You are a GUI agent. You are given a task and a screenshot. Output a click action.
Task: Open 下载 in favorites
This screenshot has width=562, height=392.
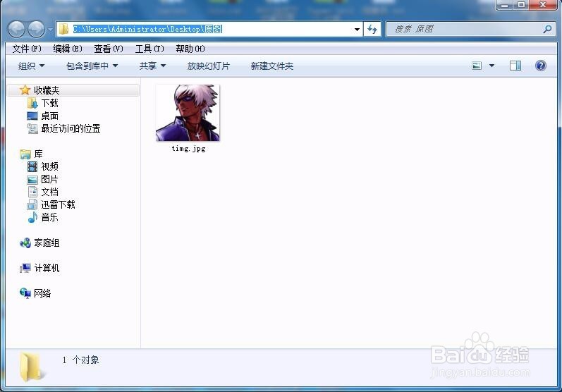coord(49,103)
